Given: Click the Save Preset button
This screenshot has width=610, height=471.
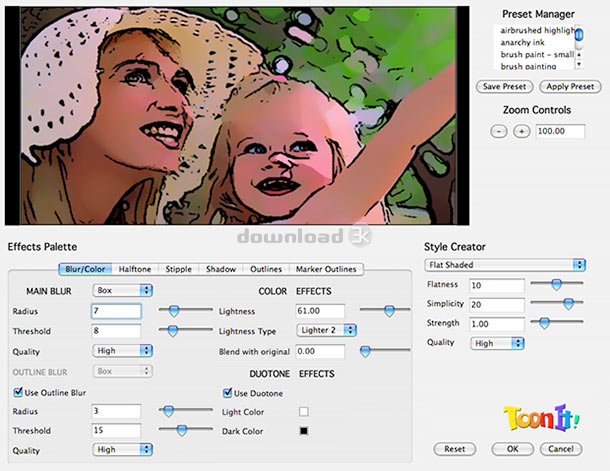Looking at the screenshot, I should click(504, 86).
